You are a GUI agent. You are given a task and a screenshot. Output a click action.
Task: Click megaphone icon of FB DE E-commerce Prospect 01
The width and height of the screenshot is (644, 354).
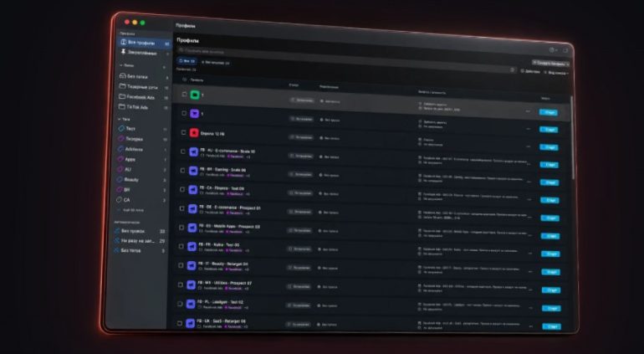[192, 209]
